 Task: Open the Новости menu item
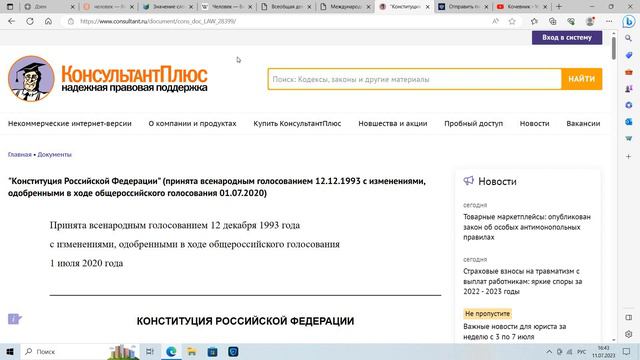[534, 123]
